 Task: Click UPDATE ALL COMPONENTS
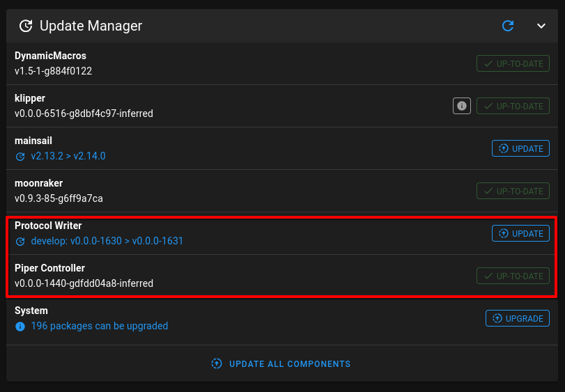click(x=281, y=363)
